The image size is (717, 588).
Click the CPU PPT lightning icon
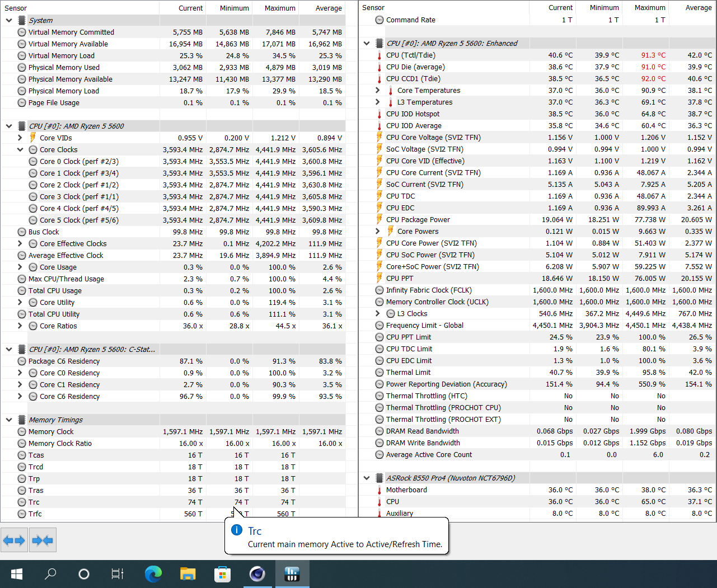pyautogui.click(x=379, y=278)
